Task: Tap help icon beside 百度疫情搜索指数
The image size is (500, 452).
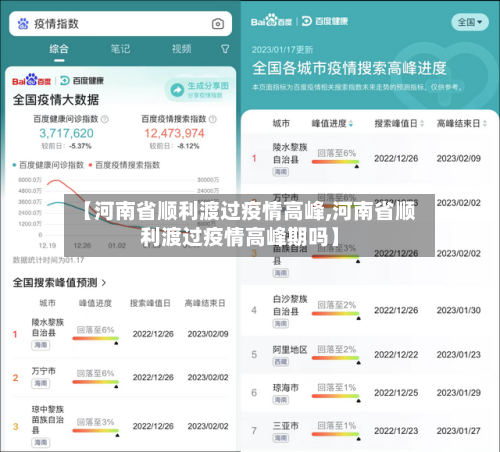Action: coord(213,119)
